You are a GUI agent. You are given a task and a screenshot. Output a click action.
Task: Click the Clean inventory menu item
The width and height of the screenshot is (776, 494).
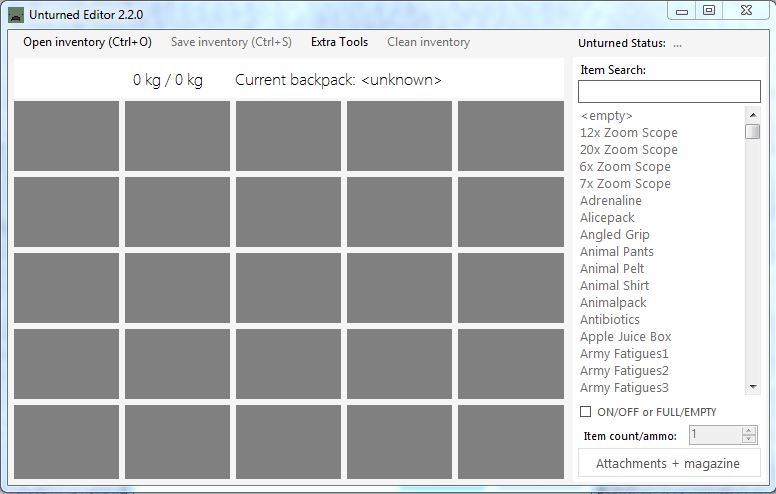click(429, 42)
